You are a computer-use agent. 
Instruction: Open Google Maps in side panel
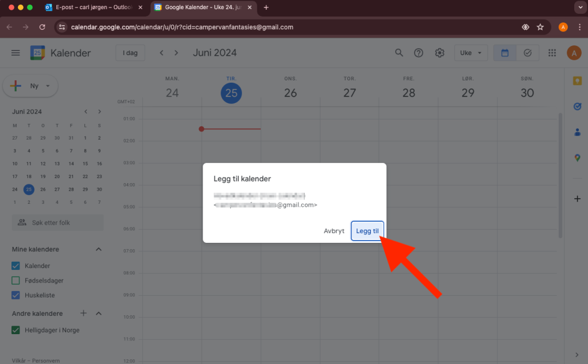(x=577, y=157)
